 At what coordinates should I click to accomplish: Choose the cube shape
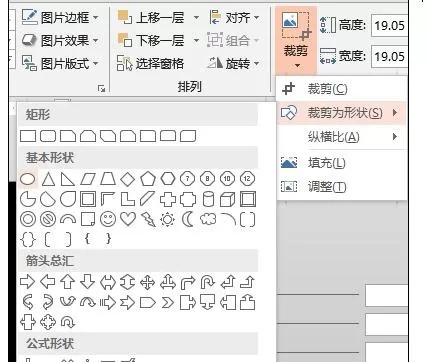228,199
